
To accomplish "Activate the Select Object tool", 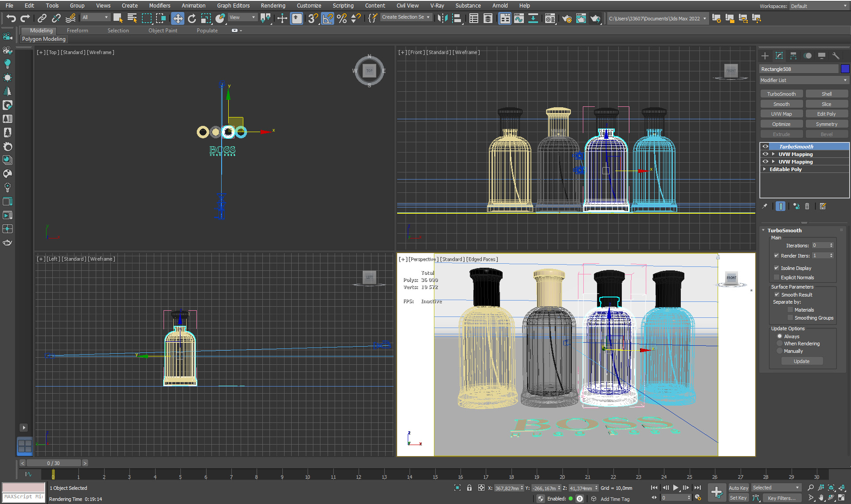I will pos(118,18).
